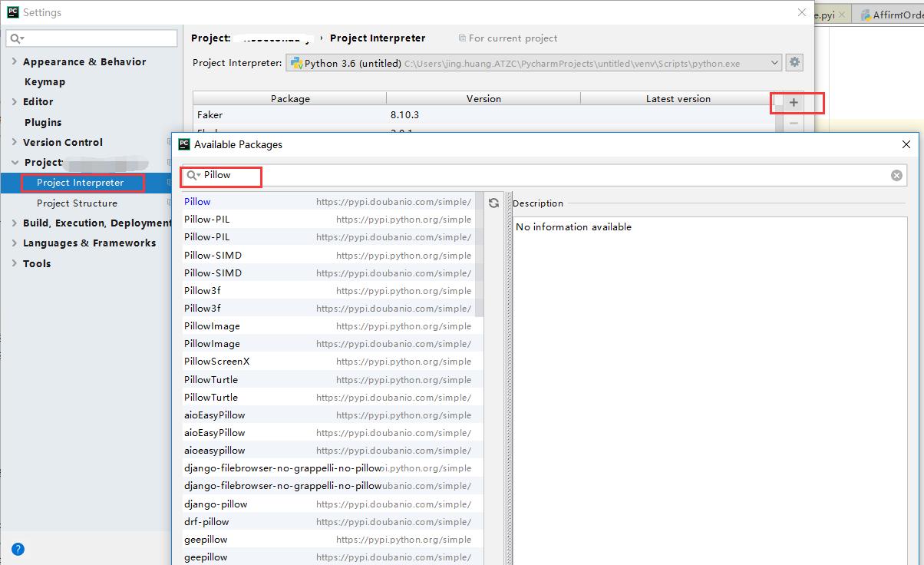Viewport: 924px width, 565px height.
Task: Click the plus icon to add a package
Action: click(x=794, y=102)
